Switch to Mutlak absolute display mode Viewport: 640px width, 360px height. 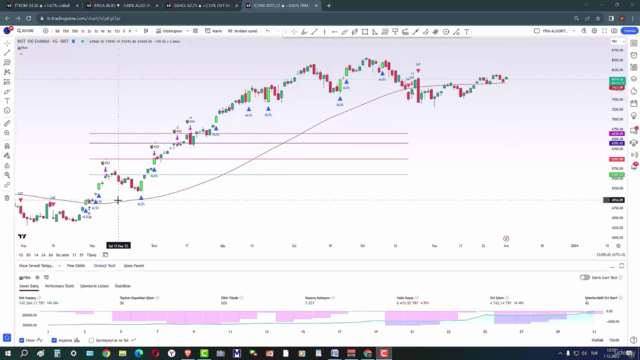pos(597,340)
